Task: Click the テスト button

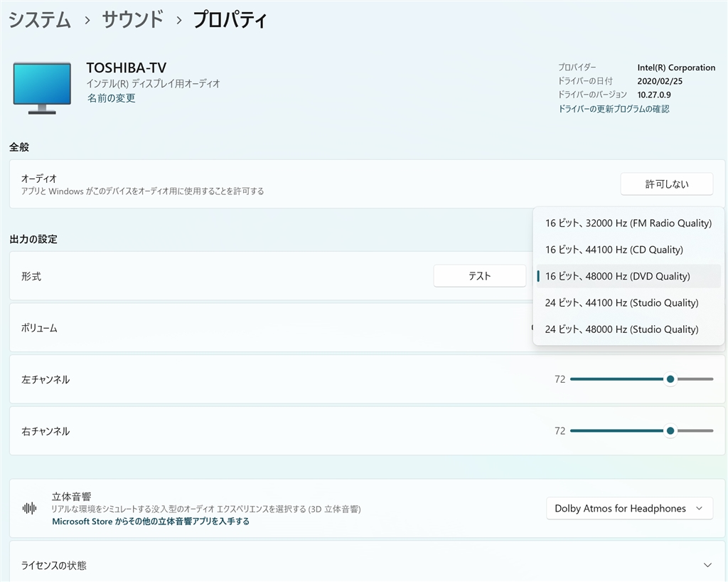Action: 480,276
